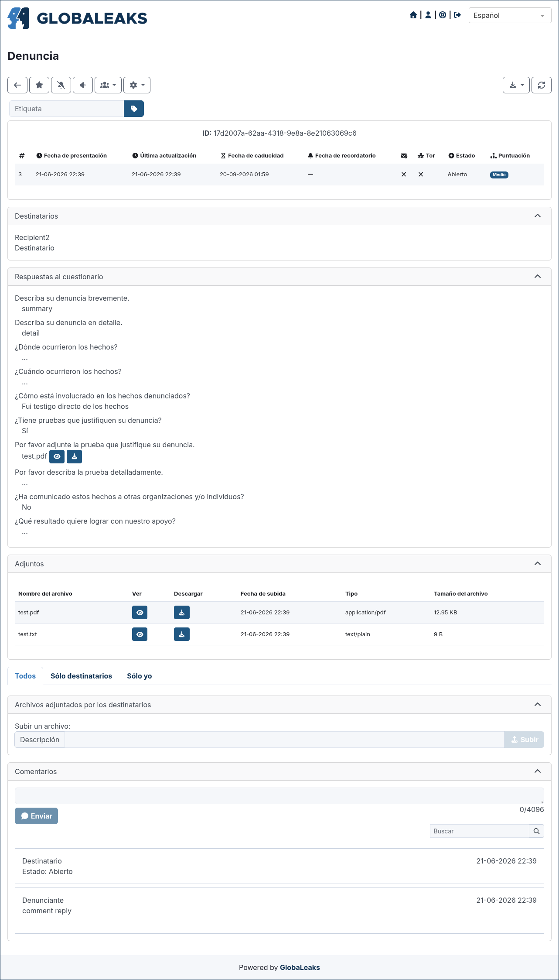Switch to Sólo destinatarios tab
Viewport: 559px width, 980px height.
click(81, 676)
